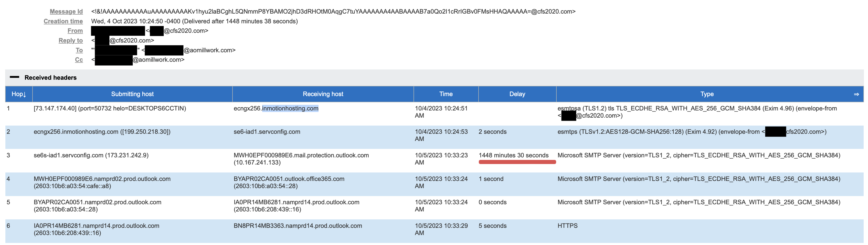Click the Time column header
The image size is (868, 245).
tap(446, 94)
